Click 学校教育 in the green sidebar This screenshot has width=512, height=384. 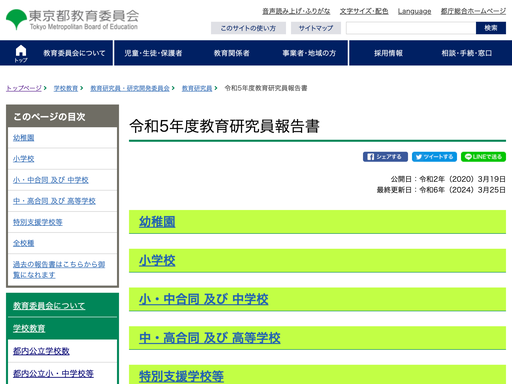29,328
